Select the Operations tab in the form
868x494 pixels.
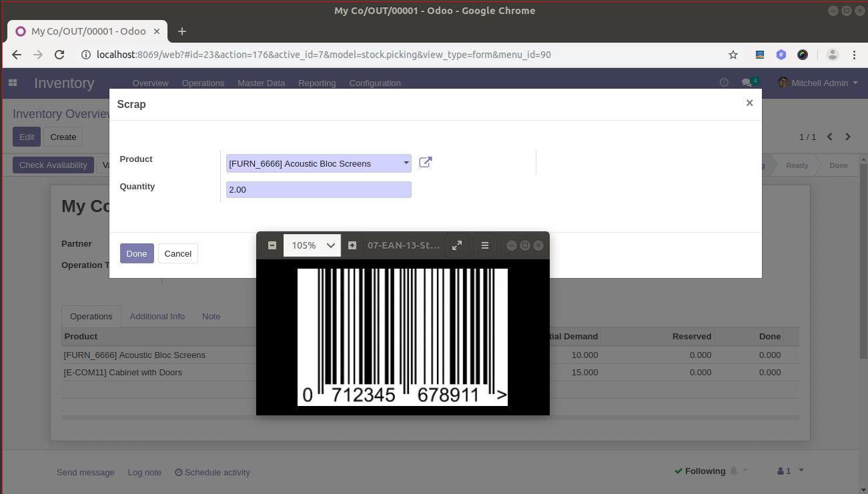pos(91,316)
